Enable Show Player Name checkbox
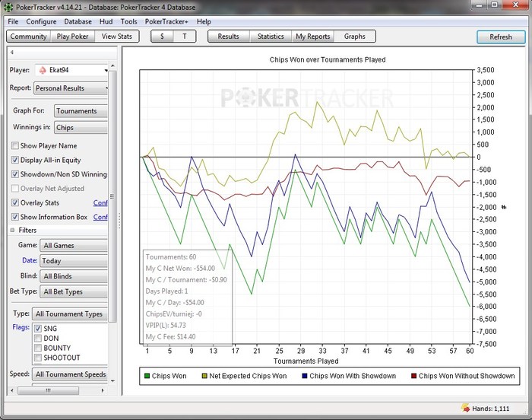The height and width of the screenshot is (420, 532). coord(15,146)
